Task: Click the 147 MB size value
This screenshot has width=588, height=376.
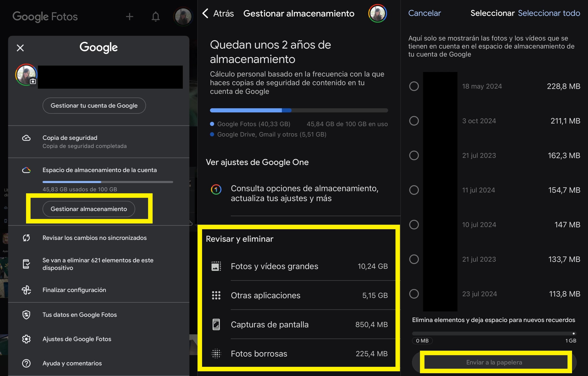Action: pyautogui.click(x=567, y=225)
